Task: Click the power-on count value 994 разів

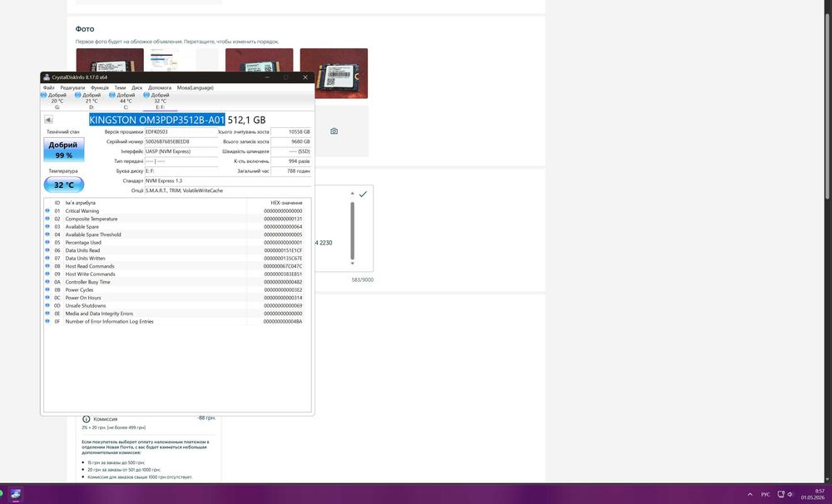Action: pos(290,161)
